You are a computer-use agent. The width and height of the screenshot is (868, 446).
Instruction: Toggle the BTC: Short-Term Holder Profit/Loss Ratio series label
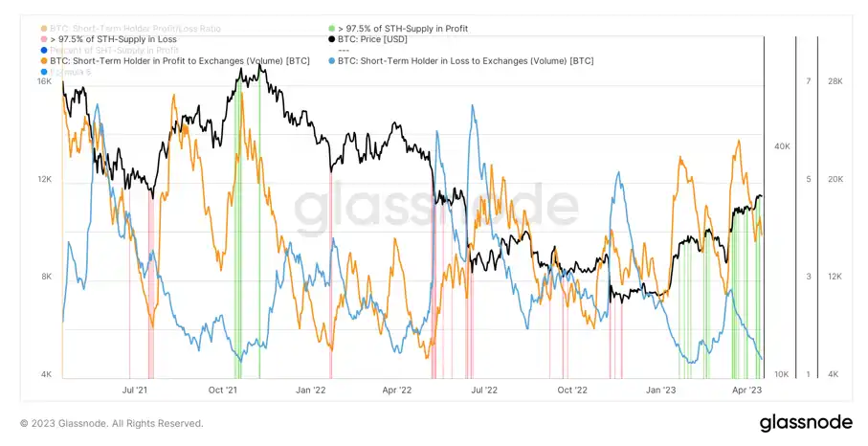click(x=135, y=28)
